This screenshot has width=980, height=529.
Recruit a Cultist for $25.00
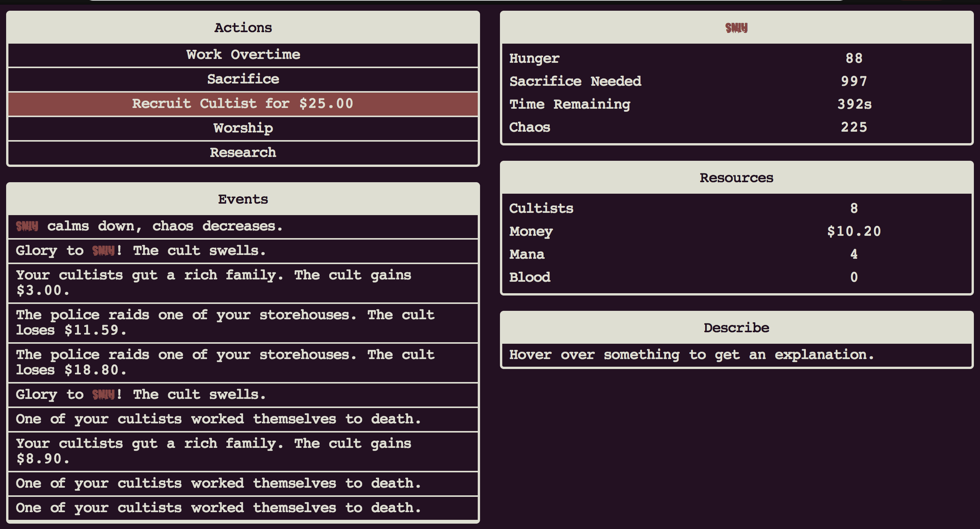(243, 104)
